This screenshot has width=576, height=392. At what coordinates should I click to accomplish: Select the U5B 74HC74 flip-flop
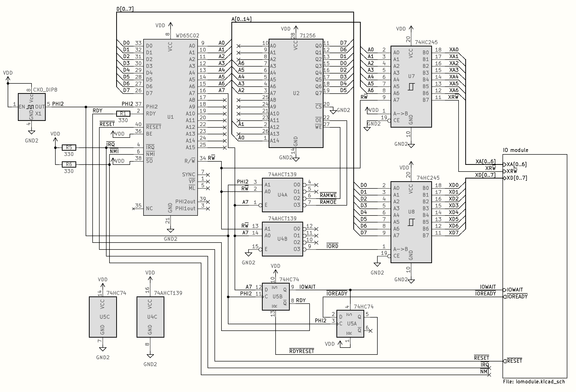tap(276, 296)
